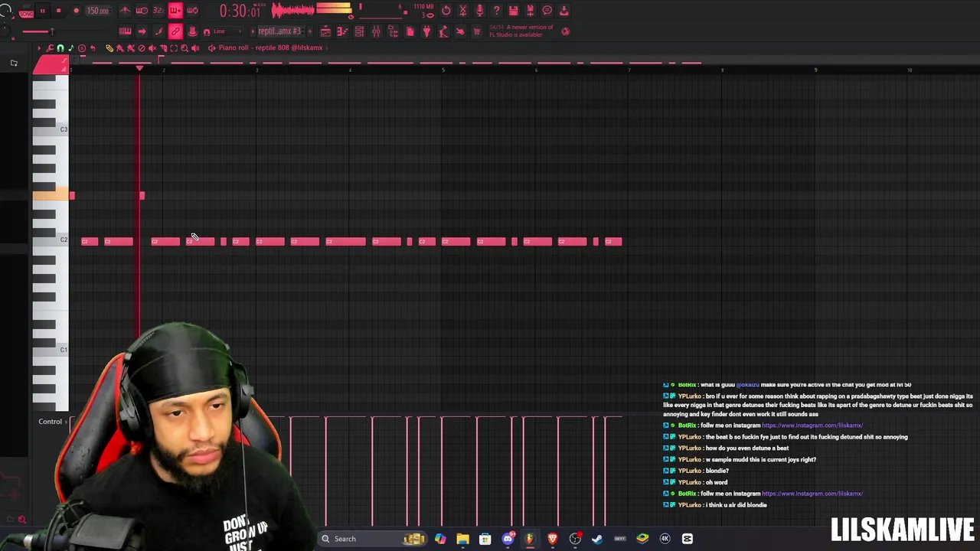Select the dashed-box selection tool
Viewport: 980px width, 551px height.
(x=174, y=48)
